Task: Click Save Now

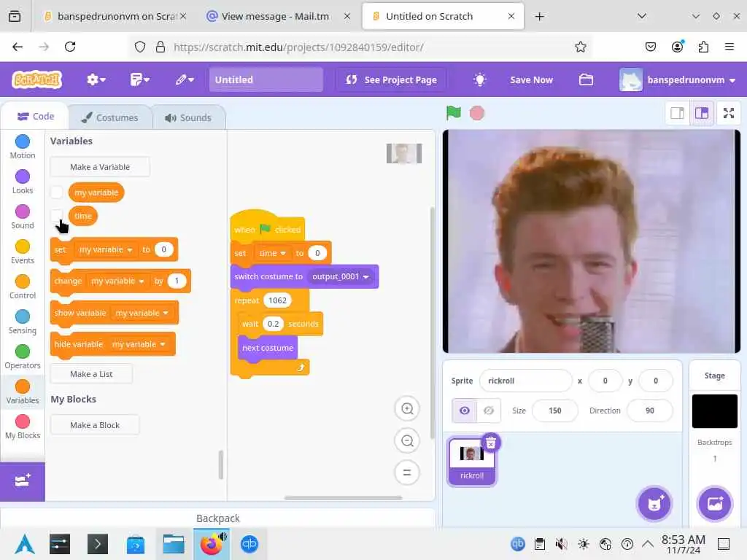Action: [x=531, y=80]
